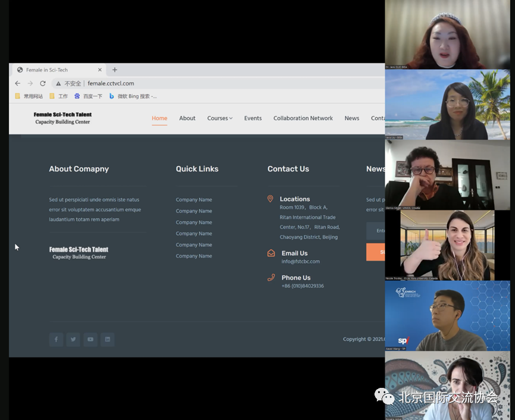
Task: Go back using the browser back arrow
Action: click(17, 84)
